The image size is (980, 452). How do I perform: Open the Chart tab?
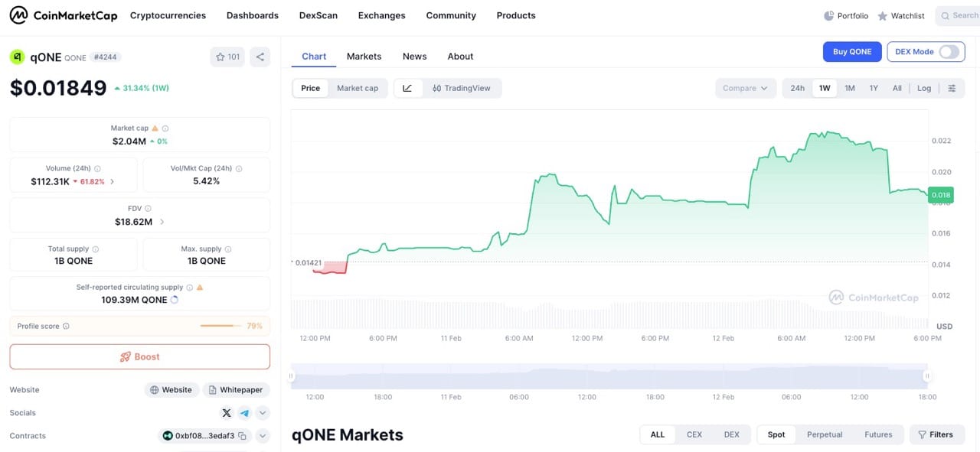click(x=314, y=57)
